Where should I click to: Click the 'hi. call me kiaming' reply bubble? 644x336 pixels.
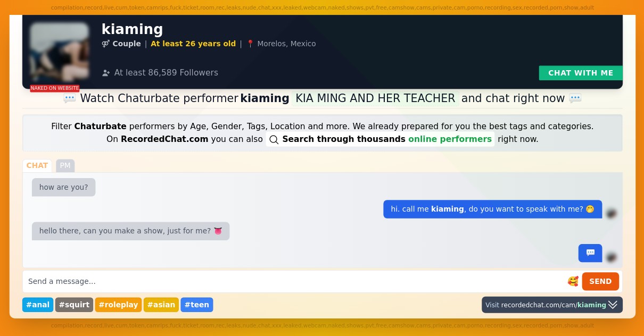pos(492,209)
